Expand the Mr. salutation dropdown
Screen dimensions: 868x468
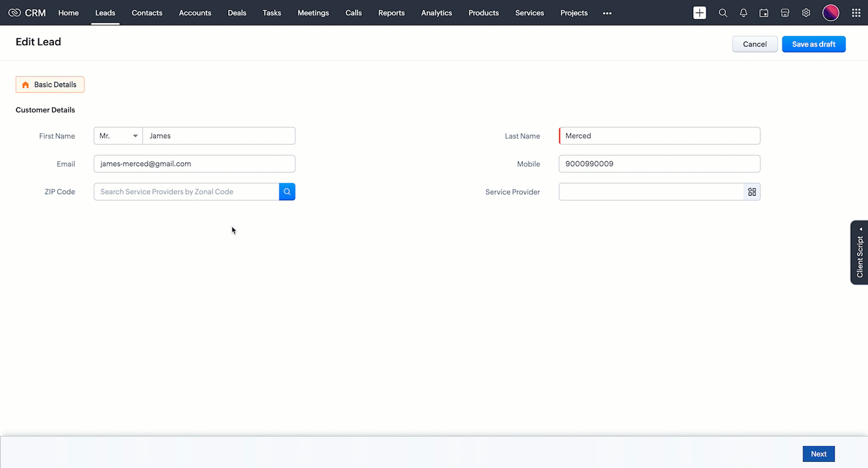click(118, 136)
